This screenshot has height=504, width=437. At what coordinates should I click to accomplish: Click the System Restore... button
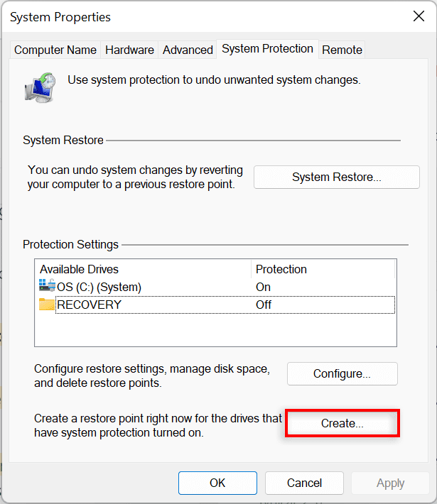pyautogui.click(x=337, y=177)
